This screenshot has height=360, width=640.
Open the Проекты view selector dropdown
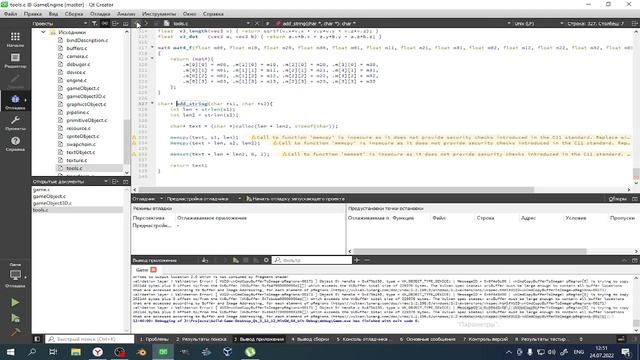coord(60,23)
